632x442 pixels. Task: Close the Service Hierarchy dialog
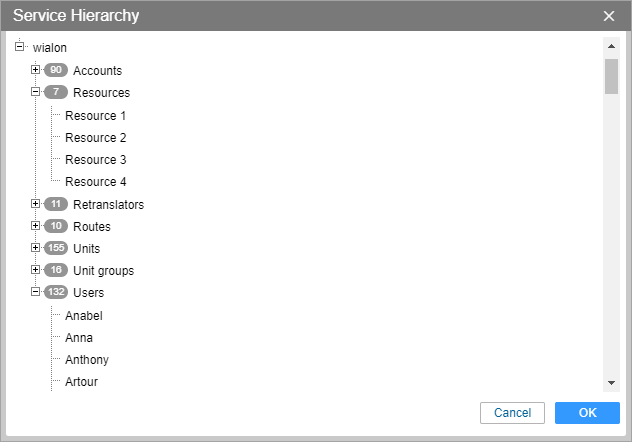609,16
